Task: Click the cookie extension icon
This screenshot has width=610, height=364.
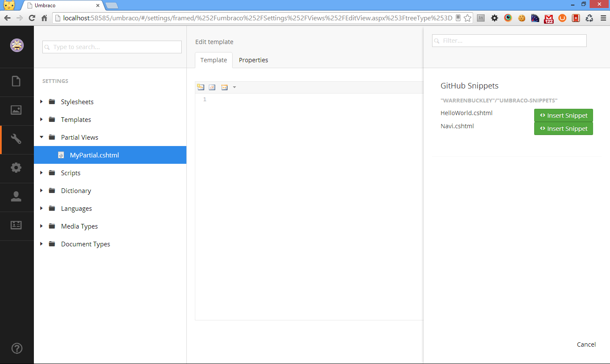Action: pyautogui.click(x=521, y=18)
